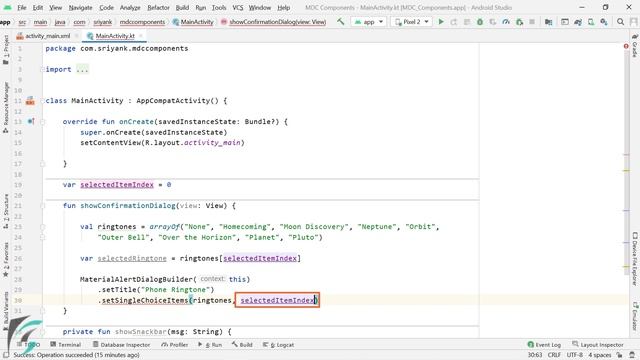The width and height of the screenshot is (640, 360).
Task: Click the override gutter icon on line 13
Action: pyautogui.click(x=31, y=121)
